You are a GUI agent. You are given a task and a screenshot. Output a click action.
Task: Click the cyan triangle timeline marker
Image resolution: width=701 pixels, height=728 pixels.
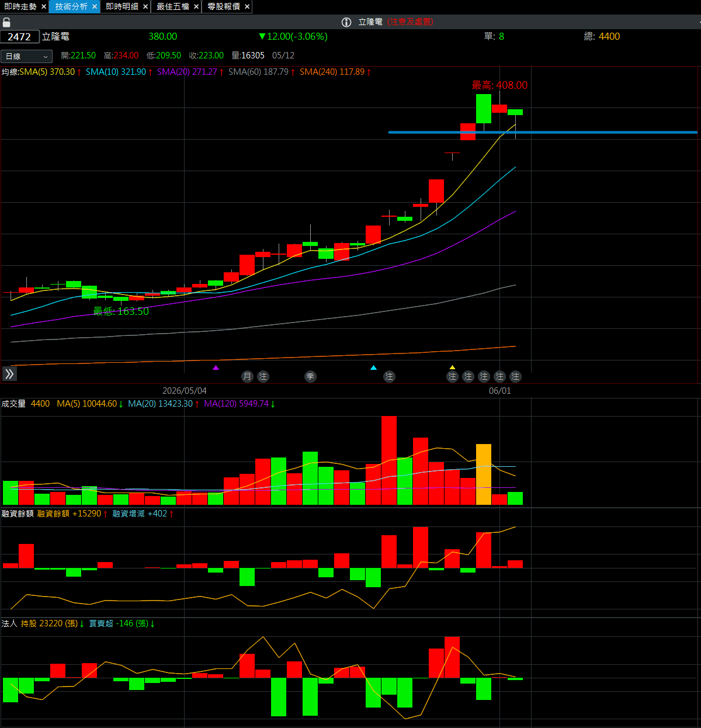tap(374, 368)
